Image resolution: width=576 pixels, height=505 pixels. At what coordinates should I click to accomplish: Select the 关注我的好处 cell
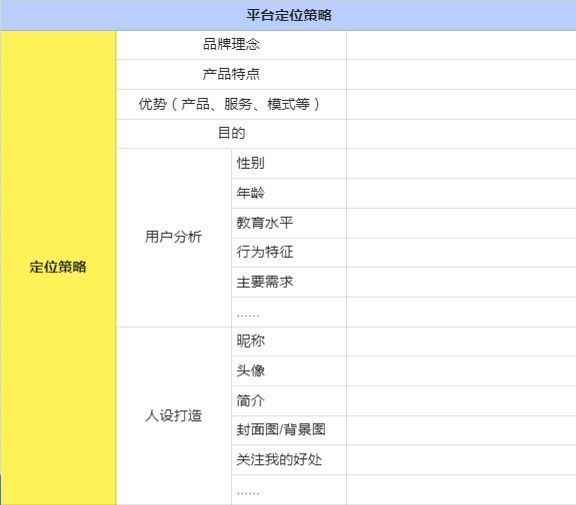click(289, 460)
